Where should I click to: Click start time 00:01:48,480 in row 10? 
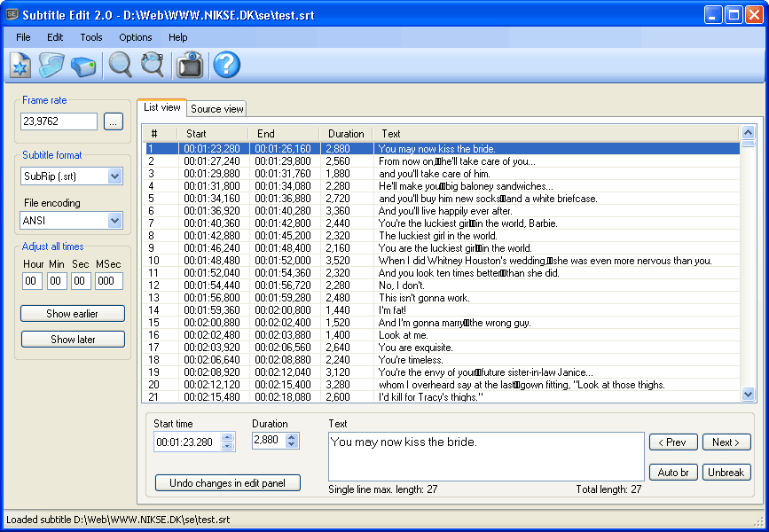212,261
